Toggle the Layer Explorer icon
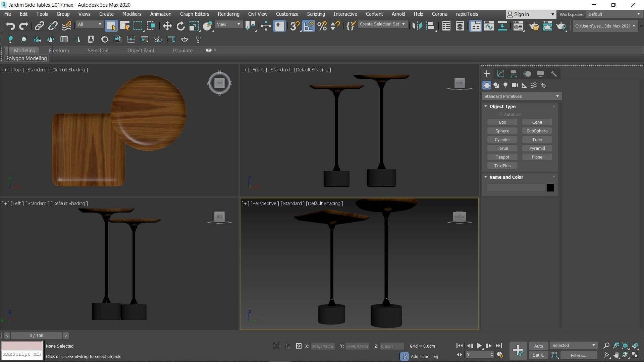 click(460, 26)
